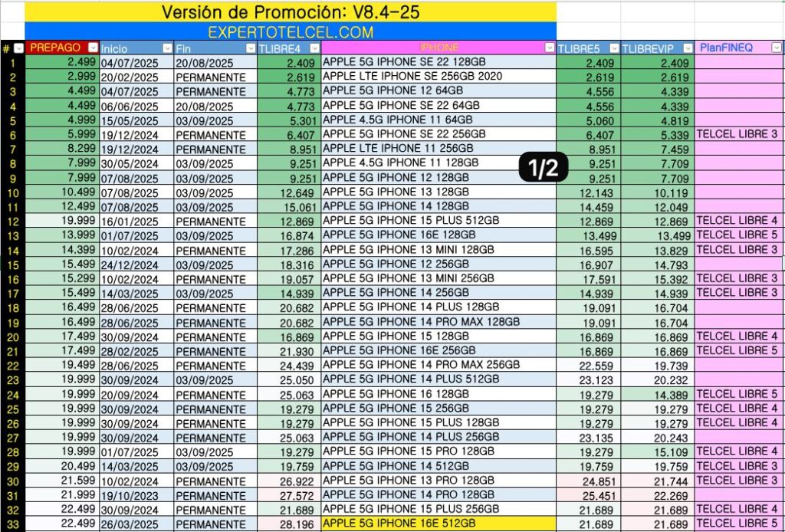Select Inicio date 16/01/2025
The width and height of the screenshot is (785, 532).
pyautogui.click(x=136, y=222)
